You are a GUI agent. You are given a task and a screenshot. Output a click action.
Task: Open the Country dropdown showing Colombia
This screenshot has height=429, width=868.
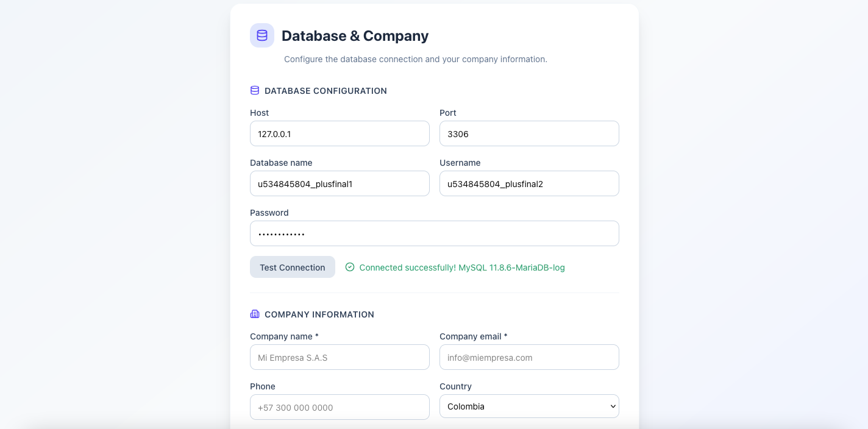(x=529, y=406)
